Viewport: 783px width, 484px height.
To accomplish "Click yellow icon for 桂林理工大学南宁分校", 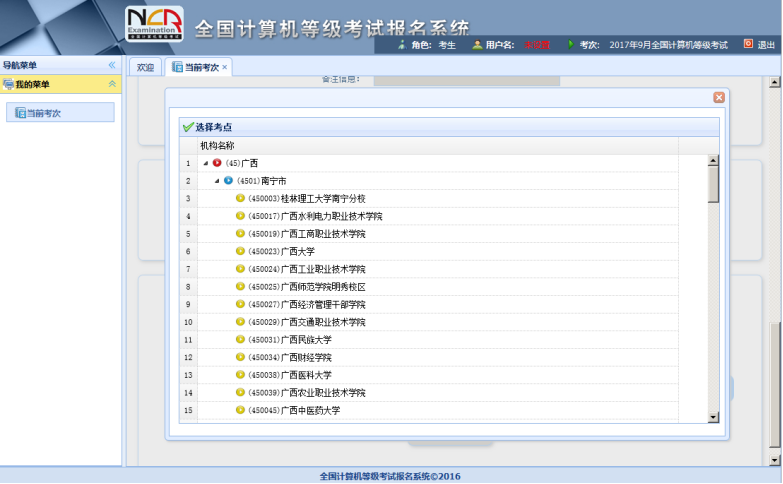I will point(240,198).
